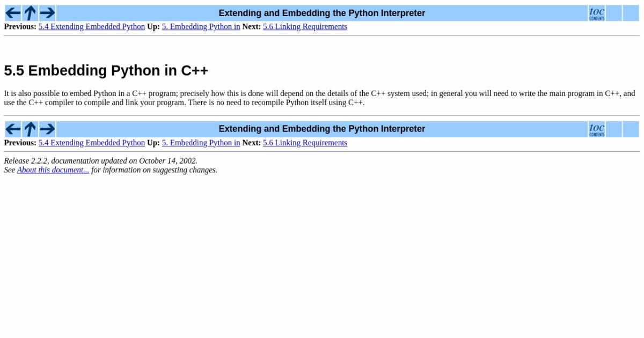Screen dimensions: 644x338
Task: Open the '5.4 Extending Embedded Python' top link
Action: click(x=91, y=26)
